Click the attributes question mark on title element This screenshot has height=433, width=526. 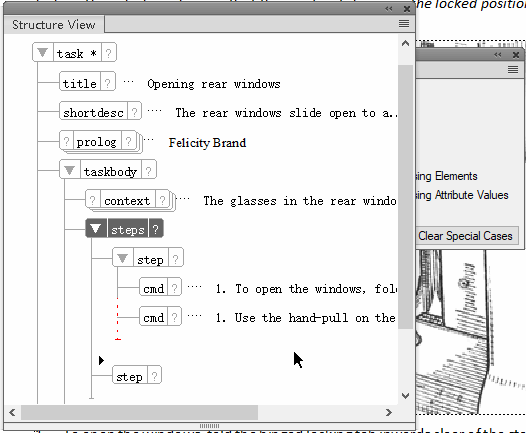click(107, 83)
